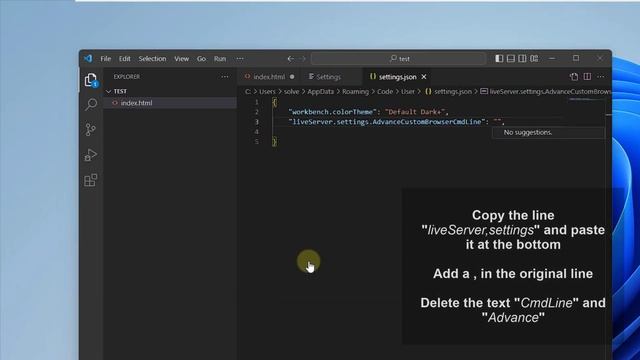The height and width of the screenshot is (360, 640).
Task: Open the Customize Layout icon
Action: pos(534,58)
